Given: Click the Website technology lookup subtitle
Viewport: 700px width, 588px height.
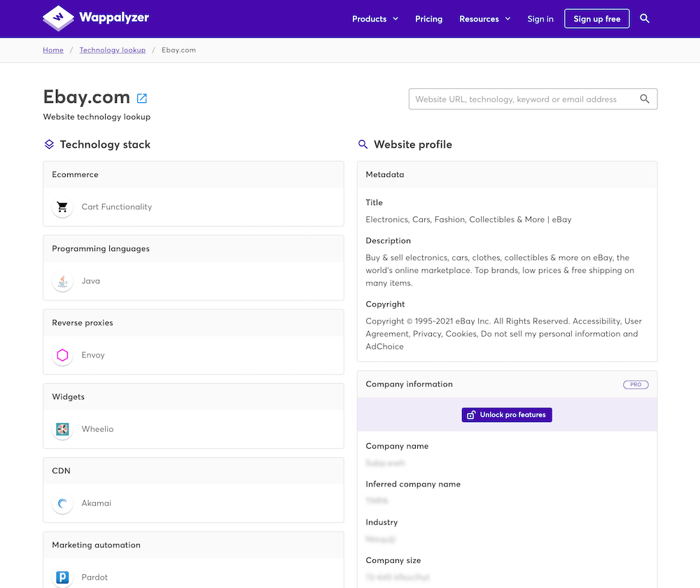Looking at the screenshot, I should (x=97, y=117).
